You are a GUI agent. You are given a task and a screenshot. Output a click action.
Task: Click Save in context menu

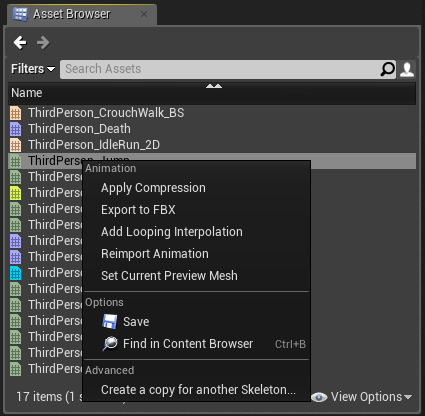pyautogui.click(x=197, y=322)
